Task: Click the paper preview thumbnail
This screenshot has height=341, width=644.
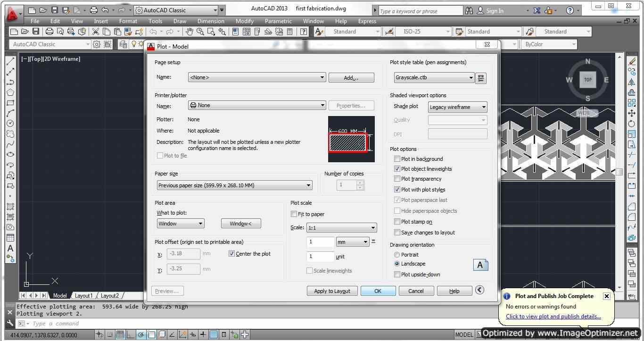Action: click(351, 139)
